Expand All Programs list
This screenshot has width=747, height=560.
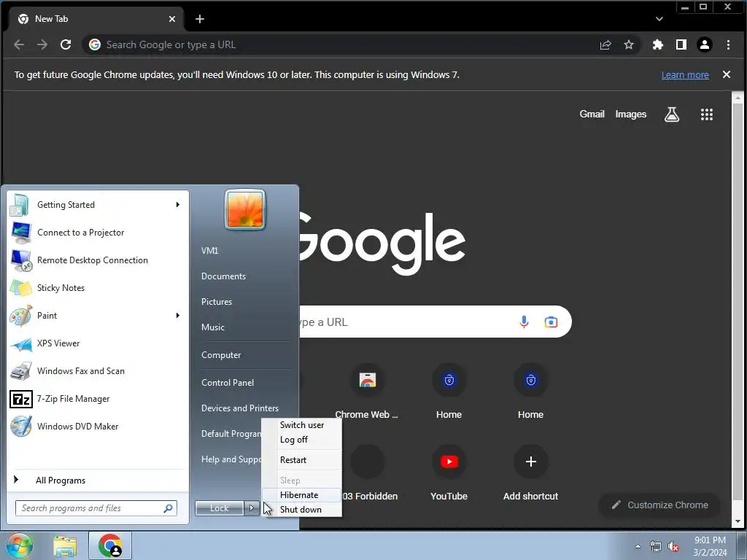pyautogui.click(x=98, y=480)
